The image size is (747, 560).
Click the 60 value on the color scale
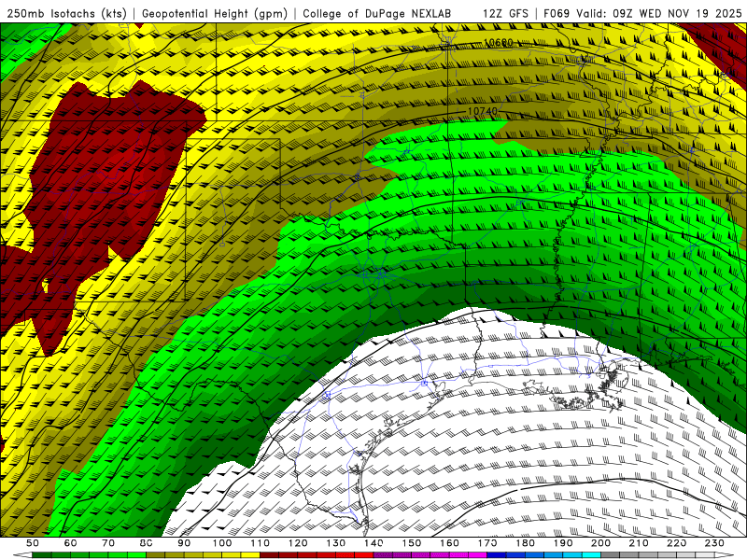pyautogui.click(x=71, y=543)
